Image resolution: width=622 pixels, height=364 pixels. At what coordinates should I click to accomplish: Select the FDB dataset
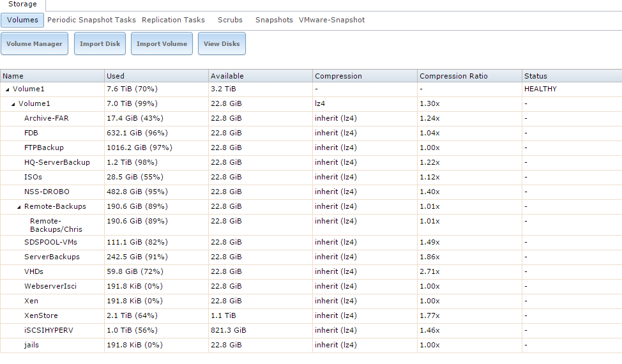pos(31,133)
